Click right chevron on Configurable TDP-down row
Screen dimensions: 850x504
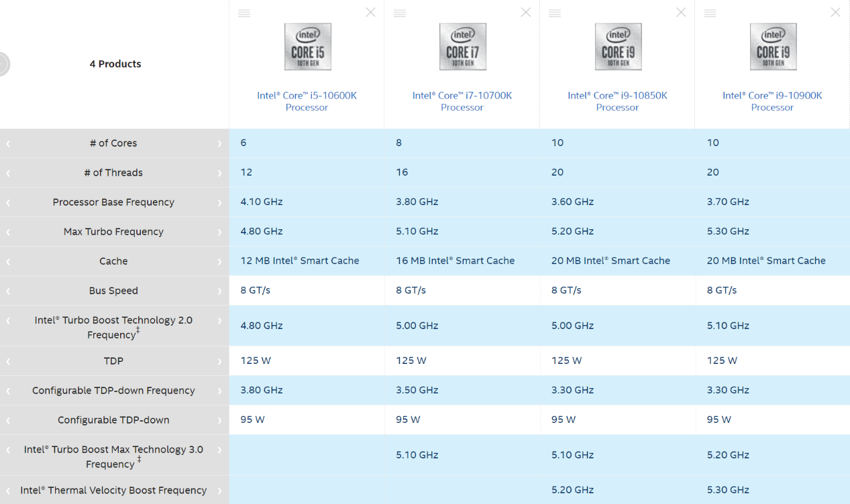(219, 420)
